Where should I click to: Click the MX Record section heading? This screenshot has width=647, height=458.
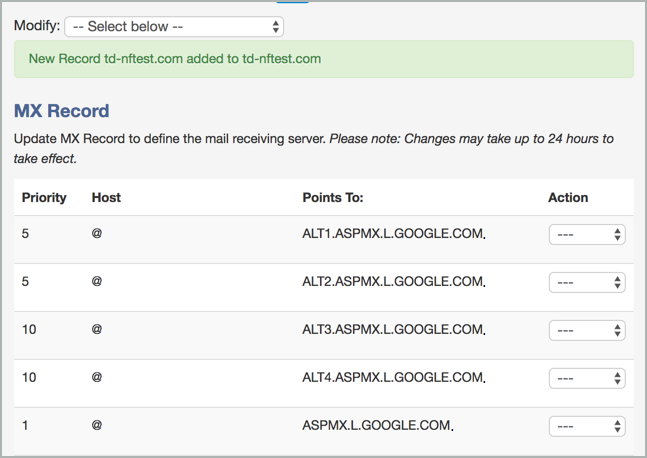(62, 111)
